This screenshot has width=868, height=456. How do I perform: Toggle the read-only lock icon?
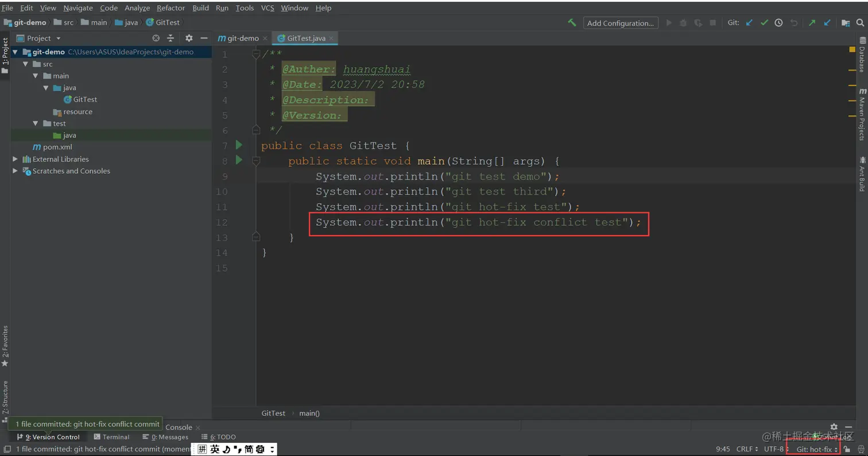coord(847,449)
